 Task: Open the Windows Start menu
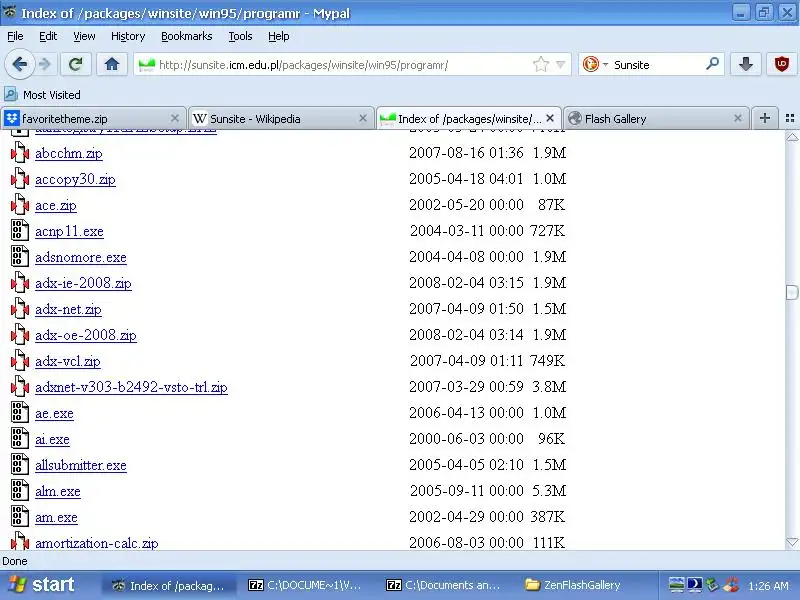(x=41, y=585)
